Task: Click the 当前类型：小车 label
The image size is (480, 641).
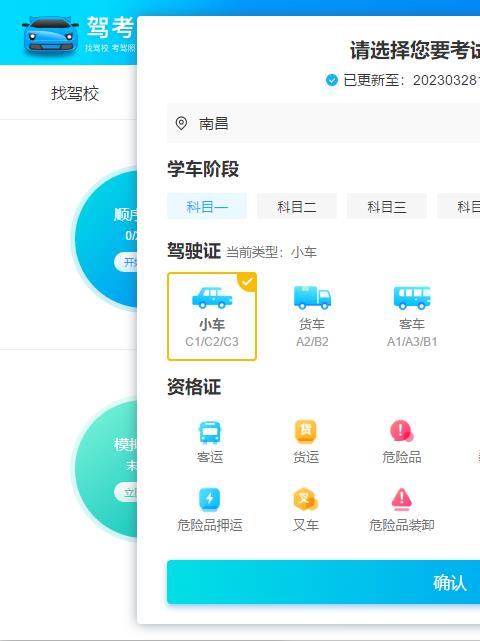Action: (x=271, y=252)
